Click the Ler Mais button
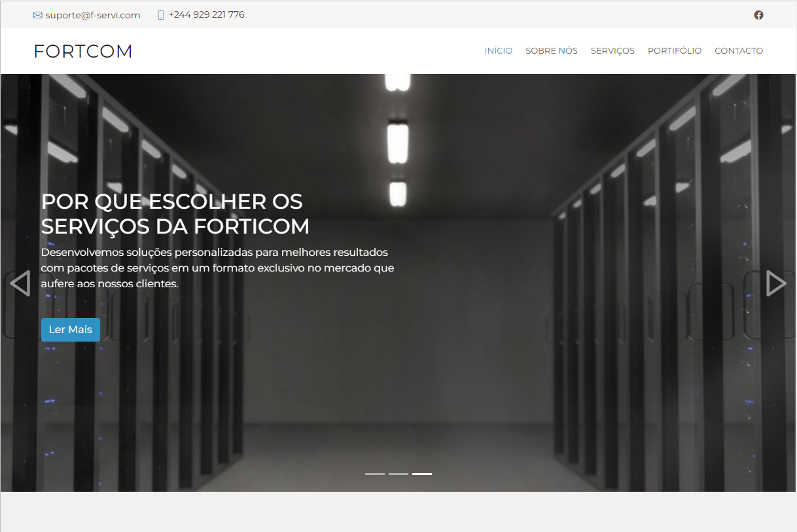The image size is (797, 532). (x=71, y=330)
